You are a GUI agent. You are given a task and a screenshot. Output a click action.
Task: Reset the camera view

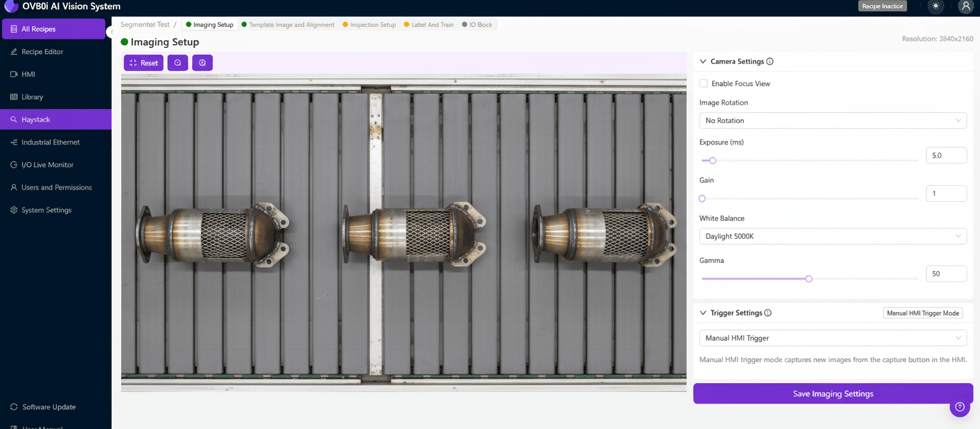pos(143,63)
